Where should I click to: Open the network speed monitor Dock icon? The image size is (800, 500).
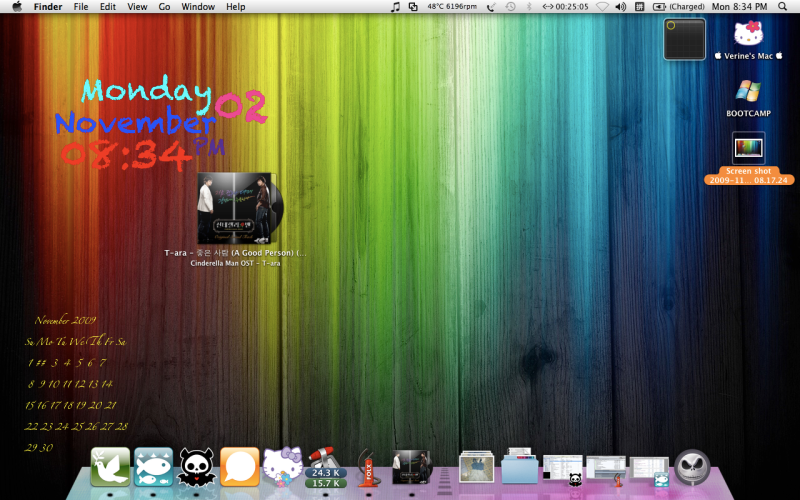(x=326, y=468)
